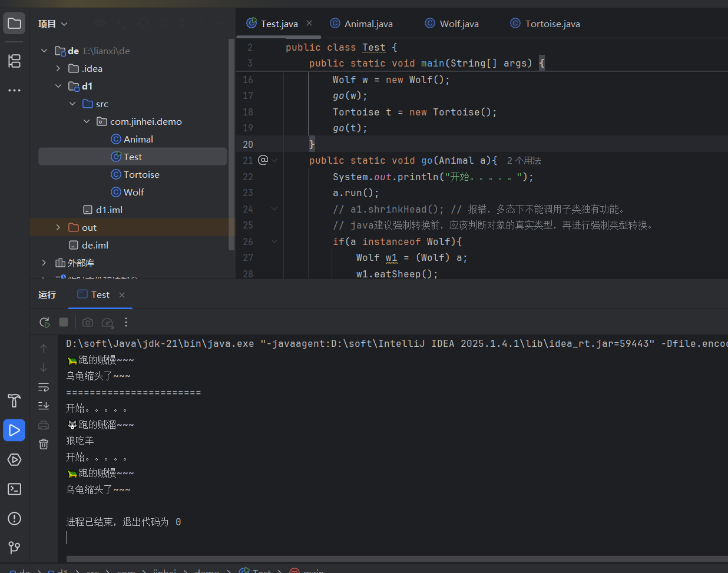The width and height of the screenshot is (728, 573).
Task: Open the Problems tool window icon
Action: pyautogui.click(x=15, y=519)
